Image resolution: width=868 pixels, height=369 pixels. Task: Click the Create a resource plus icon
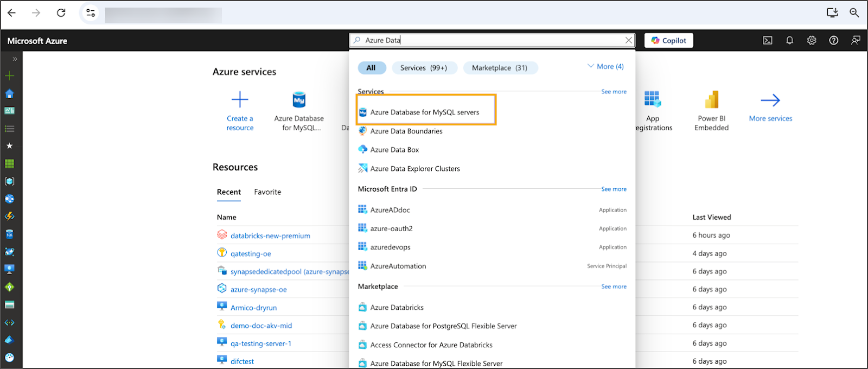click(240, 100)
